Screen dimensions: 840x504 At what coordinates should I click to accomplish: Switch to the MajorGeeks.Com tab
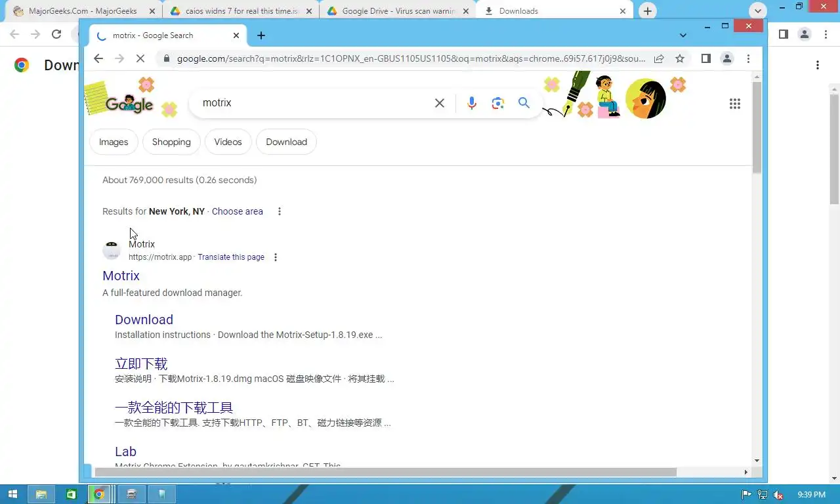coord(83,11)
